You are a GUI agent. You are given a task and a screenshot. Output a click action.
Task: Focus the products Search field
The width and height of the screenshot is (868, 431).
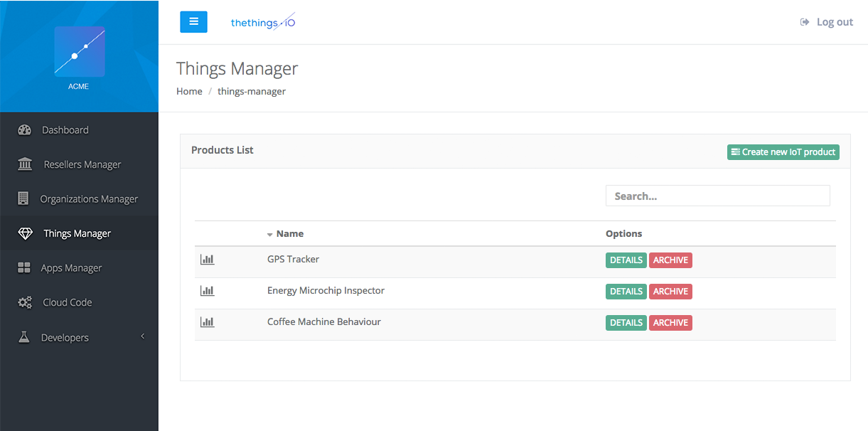pyautogui.click(x=718, y=196)
